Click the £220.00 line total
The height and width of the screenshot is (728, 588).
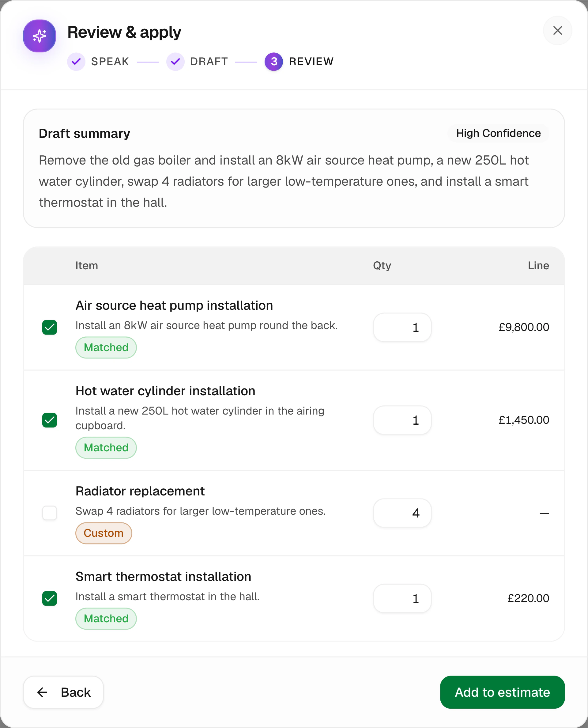point(528,598)
